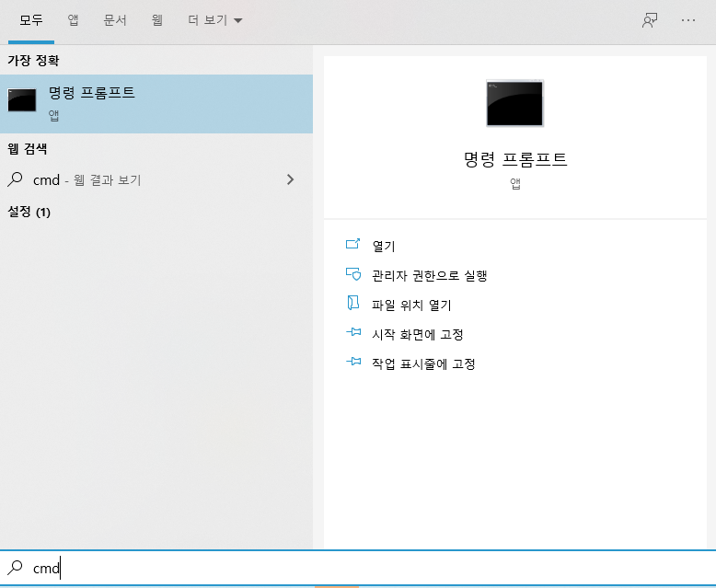
Task: Select the 명령 프롬프트 best match result
Action: (156, 104)
